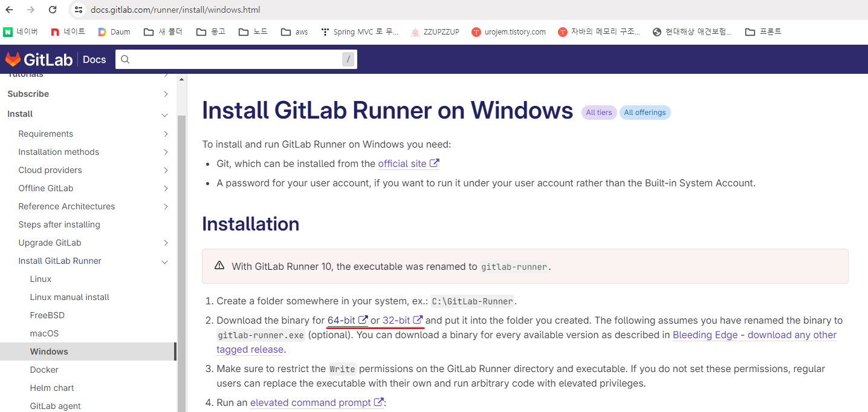Open the urojem.tistory.com bookmark
Image resolution: width=868 pixels, height=412 pixels.
point(508,31)
